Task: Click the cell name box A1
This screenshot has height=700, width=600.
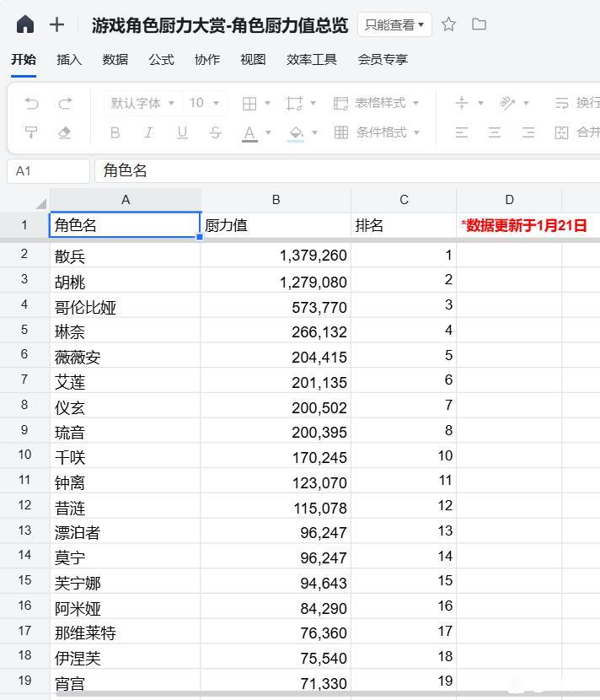Action: [48, 170]
